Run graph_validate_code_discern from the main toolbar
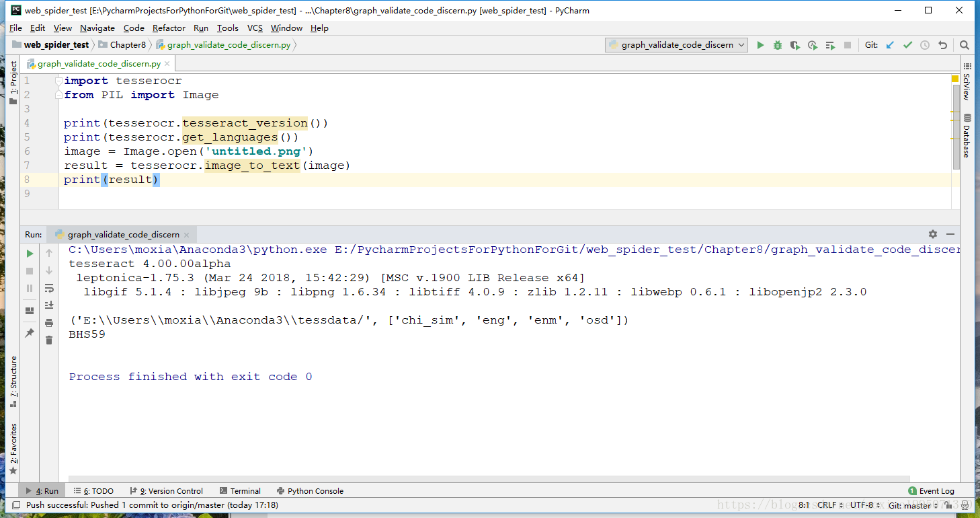980x518 pixels. [x=760, y=45]
